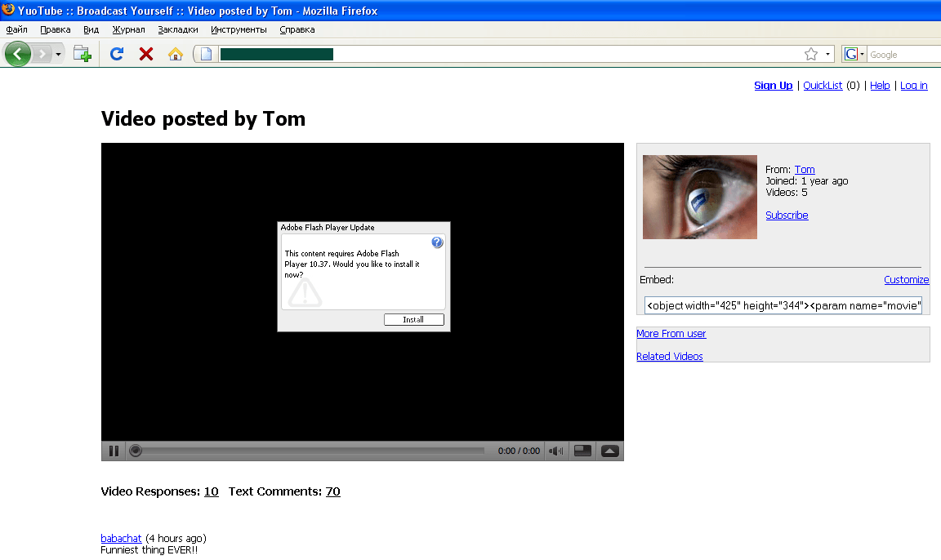Click the blue question mark help icon
The width and height of the screenshot is (941, 560).
(437, 242)
